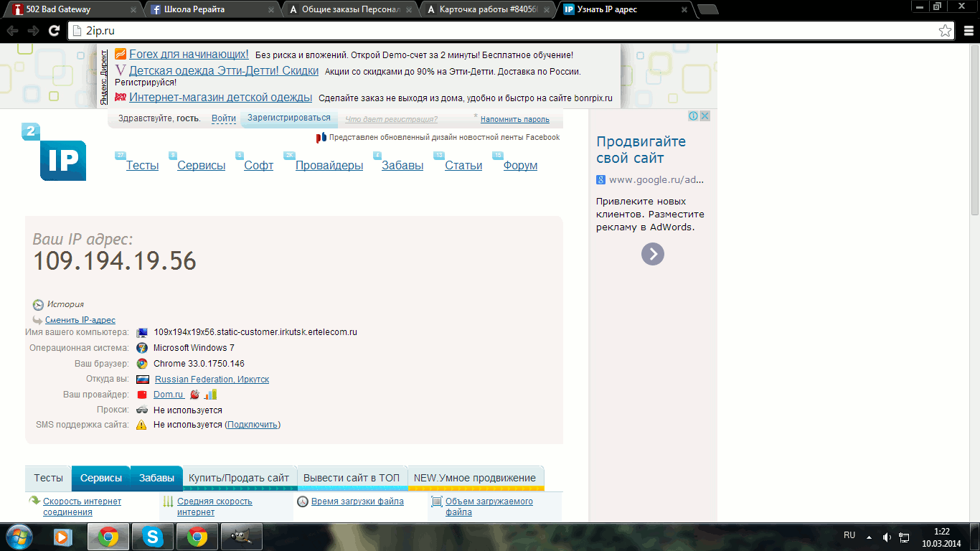Open the Тесты navigation menu
The height and width of the screenshot is (551, 980).
pyautogui.click(x=142, y=165)
